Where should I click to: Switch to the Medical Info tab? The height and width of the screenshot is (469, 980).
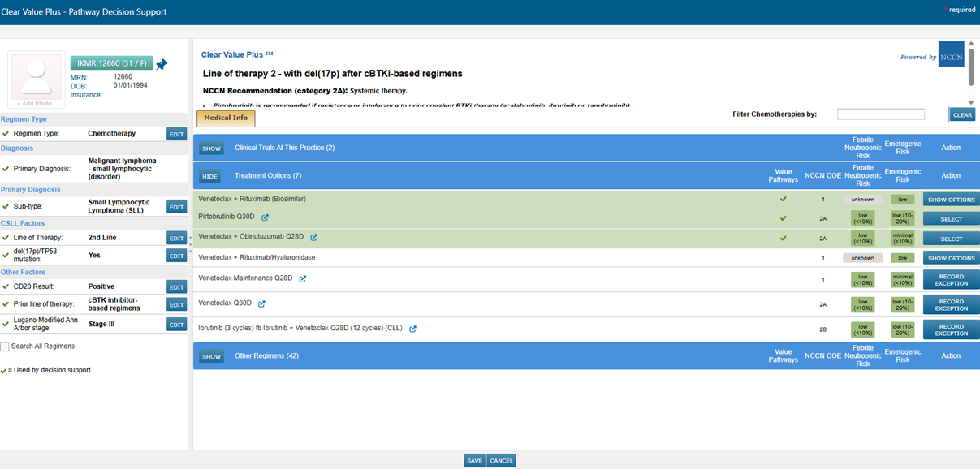(226, 118)
